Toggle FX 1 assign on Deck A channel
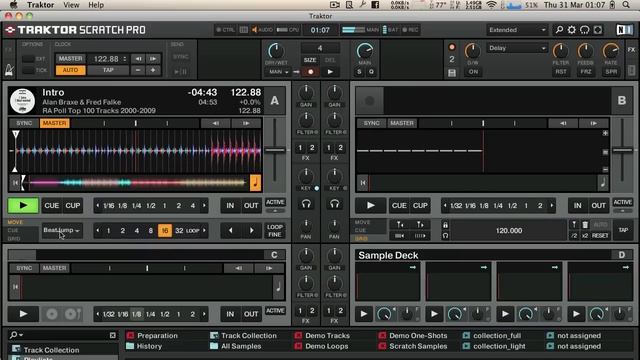This screenshot has height=360, width=640. pos(300,148)
